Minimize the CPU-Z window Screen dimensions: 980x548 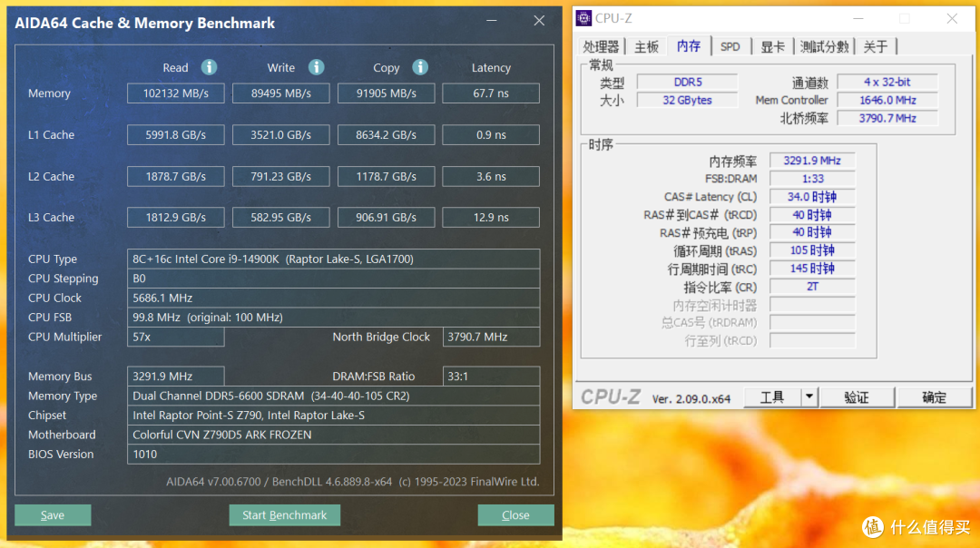point(858,19)
